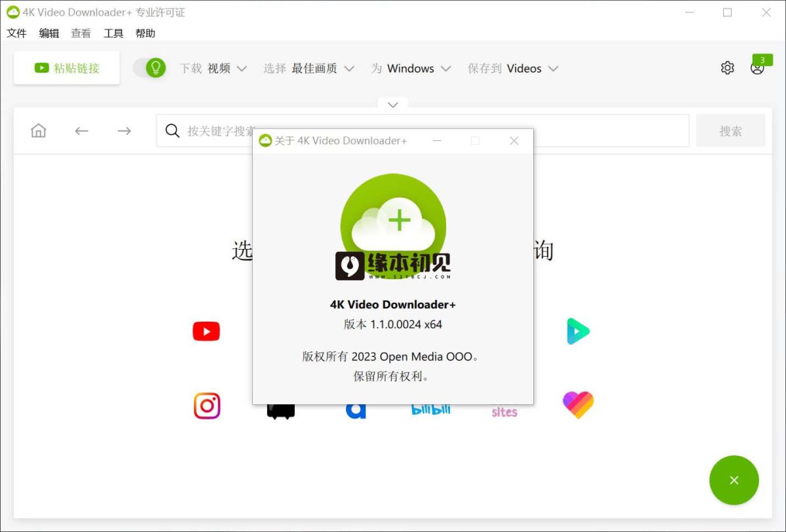Maximize the main application window
Viewport: 786px width, 532px height.
tap(727, 12)
